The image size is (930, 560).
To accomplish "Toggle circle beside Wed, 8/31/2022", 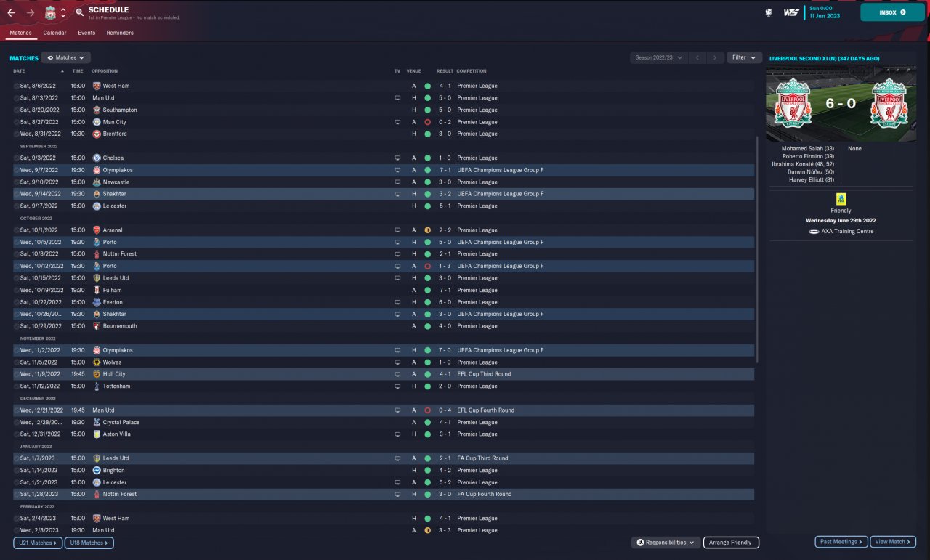I will pos(16,134).
